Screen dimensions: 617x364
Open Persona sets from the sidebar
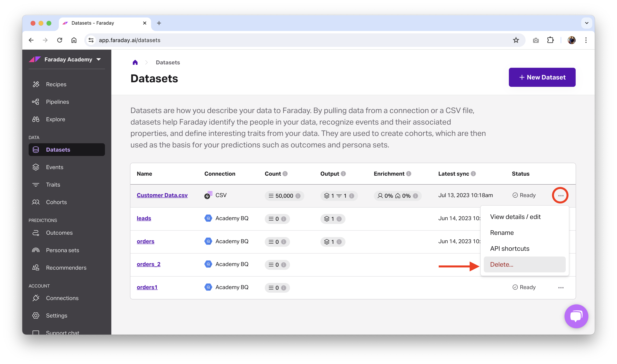pos(36,250)
